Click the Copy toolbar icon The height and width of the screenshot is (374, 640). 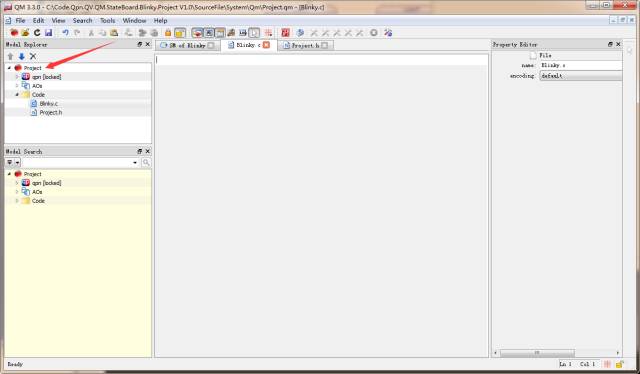[102, 33]
